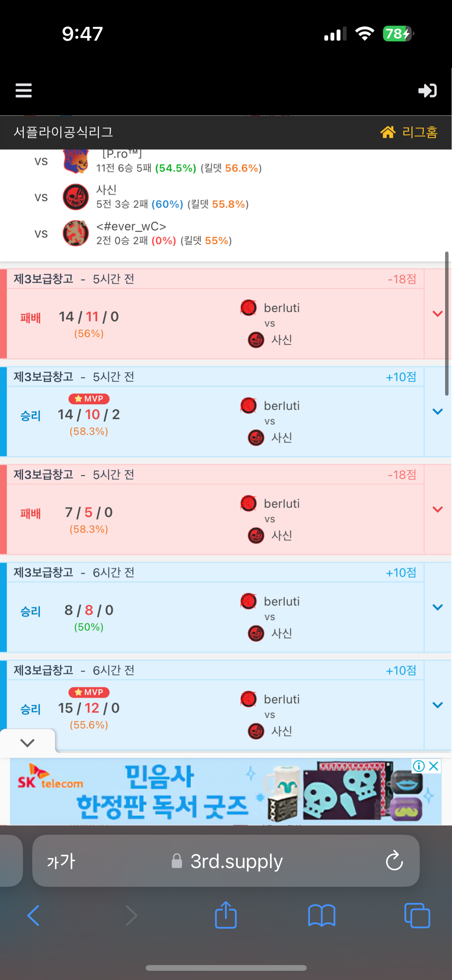452x980 pixels.
Task: Expand the 8 / 8 / 0 win match
Action: [x=437, y=607]
